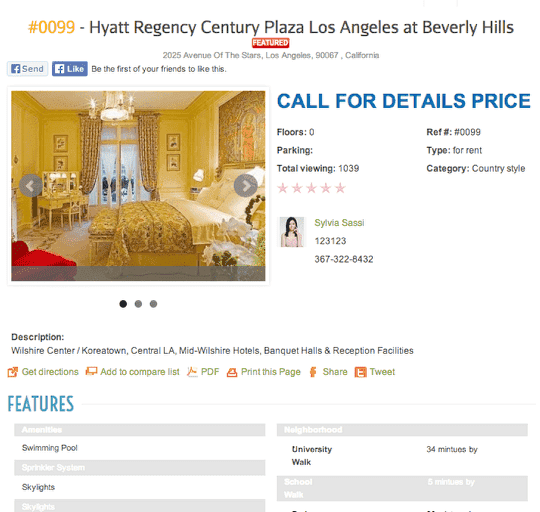Click the Ref #: #0099 text
This screenshot has height=512, width=540.
[453, 132]
